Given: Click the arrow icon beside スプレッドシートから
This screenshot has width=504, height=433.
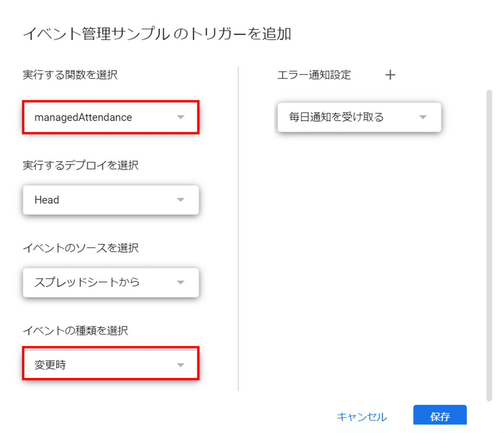Looking at the screenshot, I should click(x=181, y=282).
